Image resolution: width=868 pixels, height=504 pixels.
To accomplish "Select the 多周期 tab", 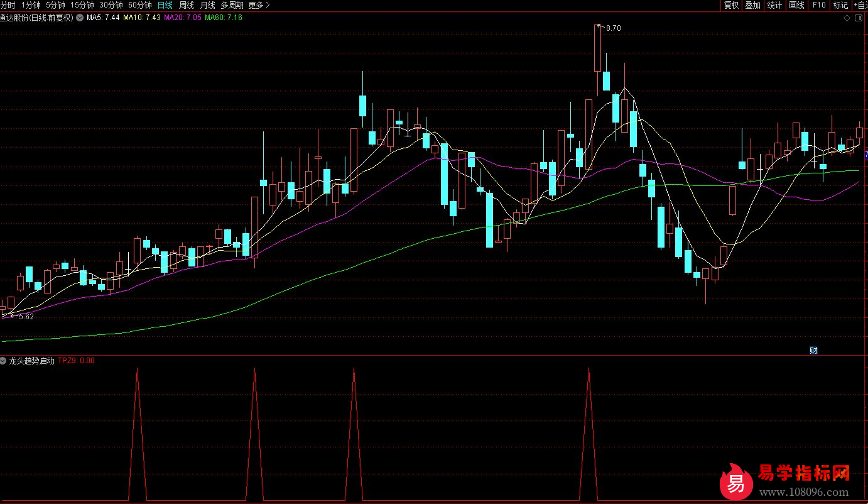I will (x=232, y=5).
